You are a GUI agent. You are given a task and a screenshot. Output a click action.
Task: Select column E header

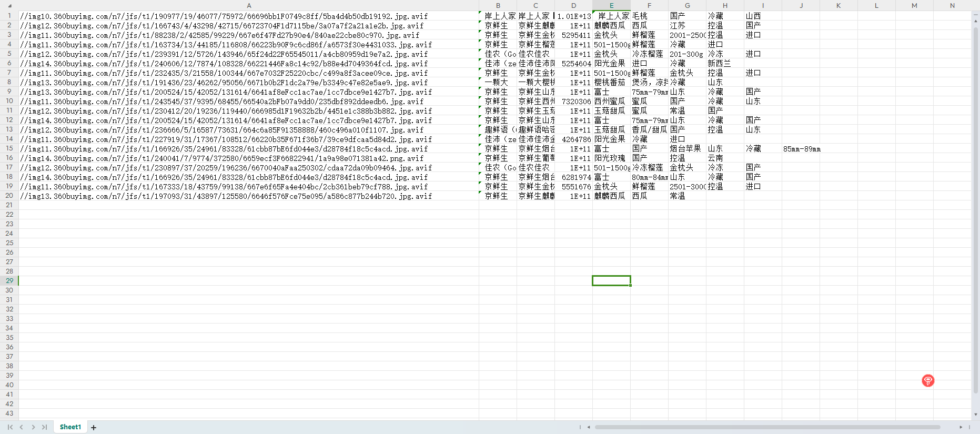[x=611, y=5]
